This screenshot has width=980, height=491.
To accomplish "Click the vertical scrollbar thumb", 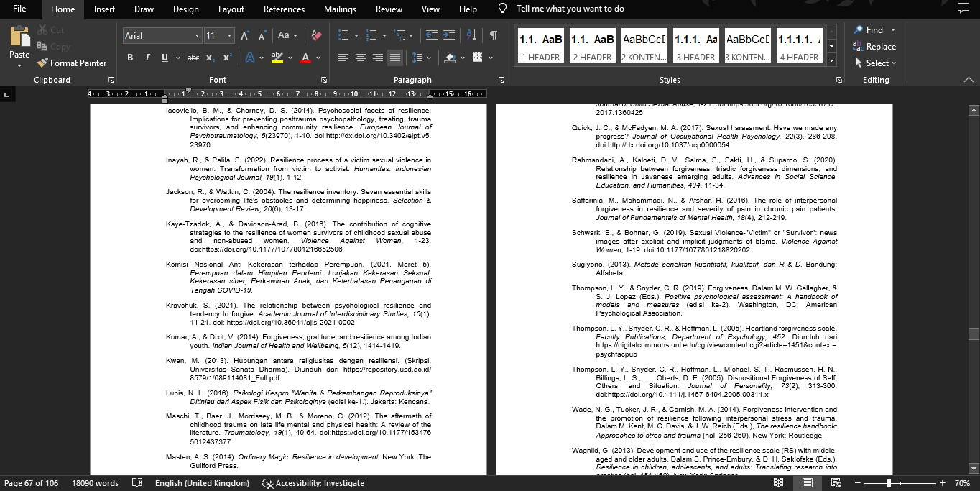I will coord(974,334).
